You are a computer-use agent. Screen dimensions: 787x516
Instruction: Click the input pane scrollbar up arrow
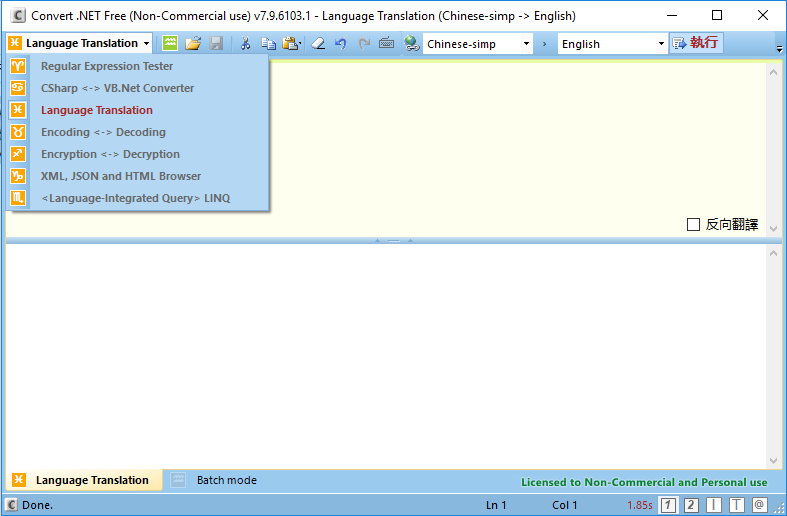pos(773,72)
